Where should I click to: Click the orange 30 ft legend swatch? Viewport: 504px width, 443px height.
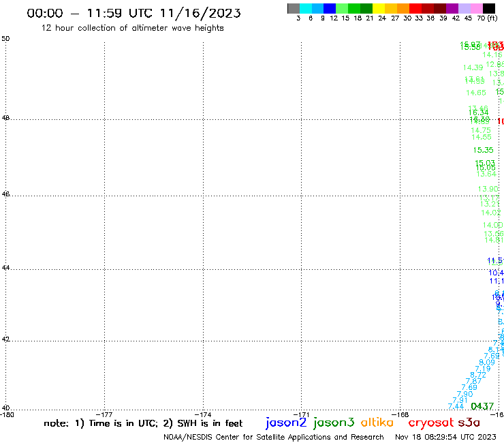[403, 8]
